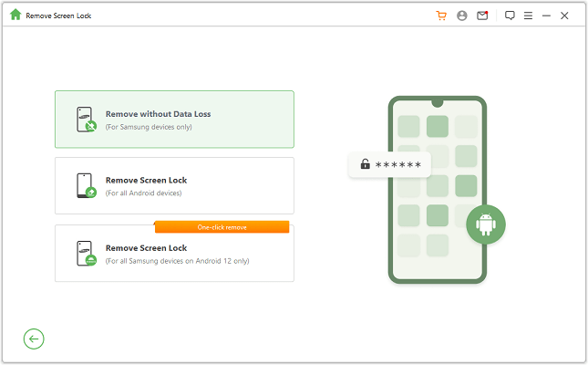Select Remove Screen Lock for all Android devices
The height and width of the screenshot is (365, 588).
click(x=174, y=186)
